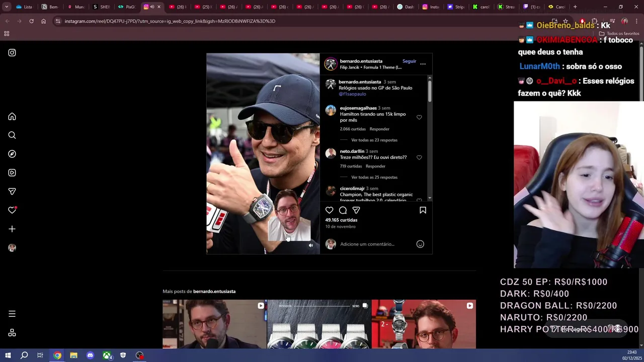The image size is (644, 362).
Task: Open the reel's 10 de novembro date
Action: [340, 227]
